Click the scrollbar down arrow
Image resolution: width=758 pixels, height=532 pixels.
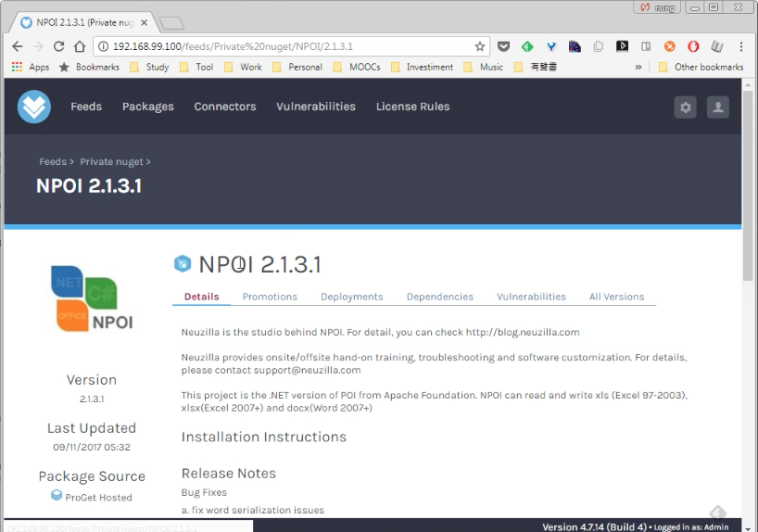click(748, 527)
